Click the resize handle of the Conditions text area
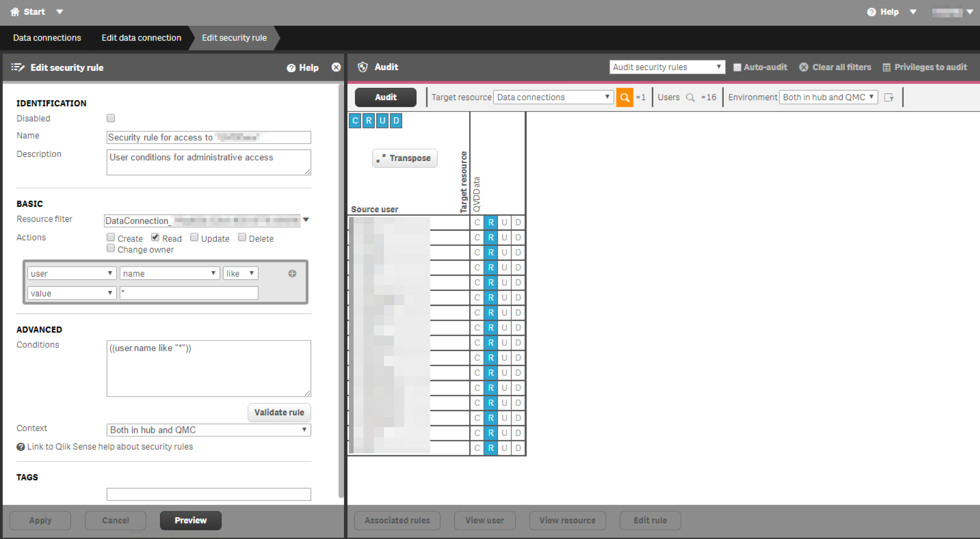This screenshot has height=539, width=980. 307,393
